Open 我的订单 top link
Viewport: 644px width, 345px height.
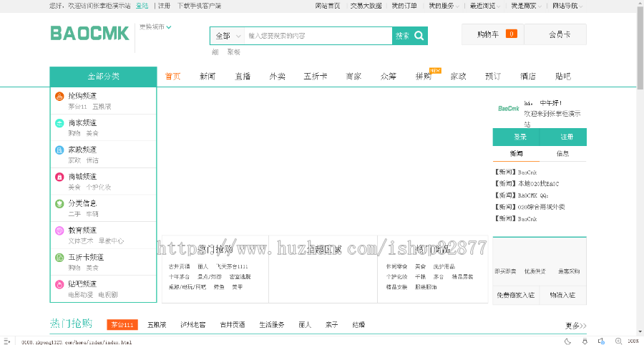(x=404, y=6)
